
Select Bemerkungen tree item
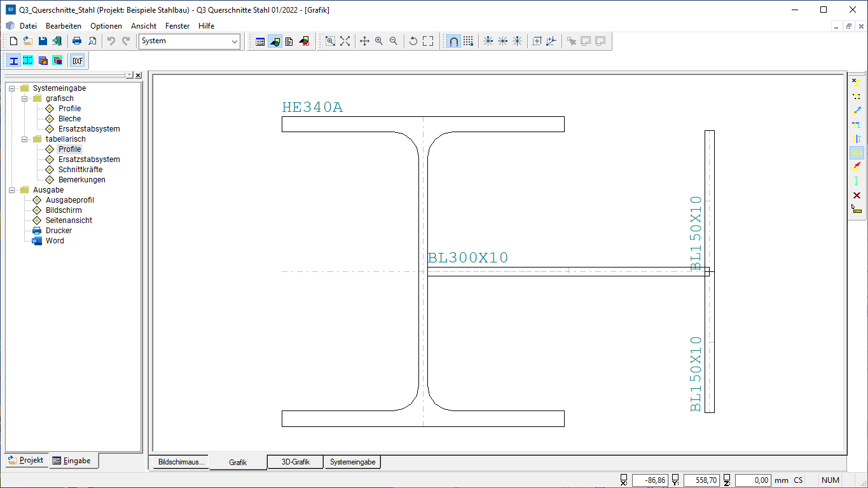point(82,180)
